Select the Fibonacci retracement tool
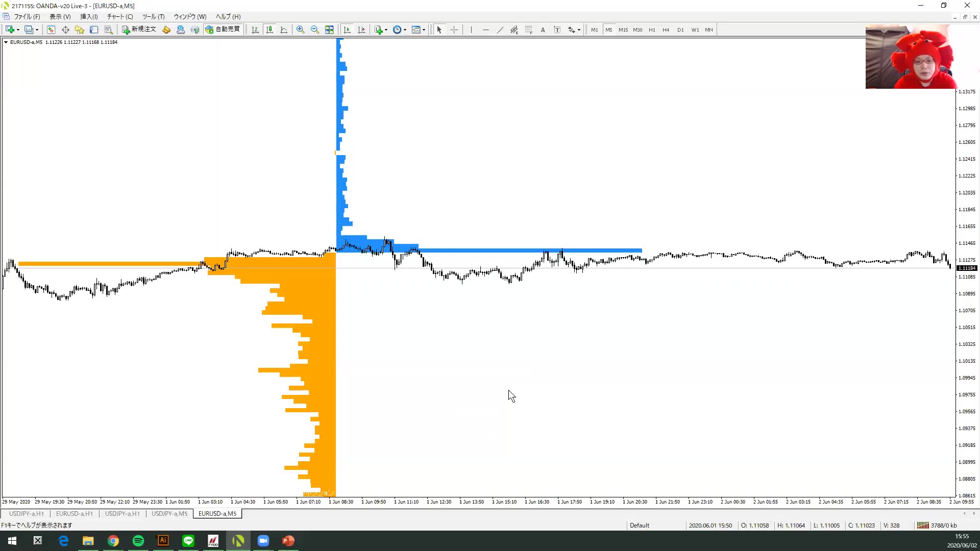This screenshot has width=980, height=551. [528, 30]
